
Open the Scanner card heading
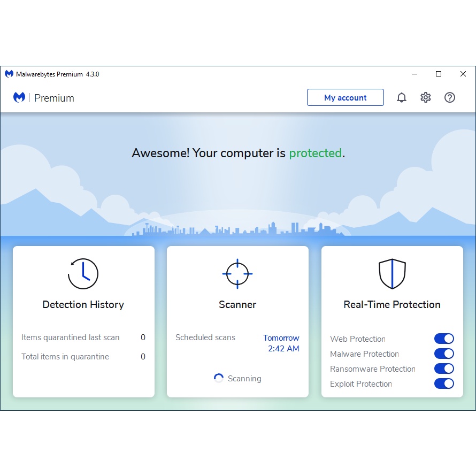[x=237, y=304]
